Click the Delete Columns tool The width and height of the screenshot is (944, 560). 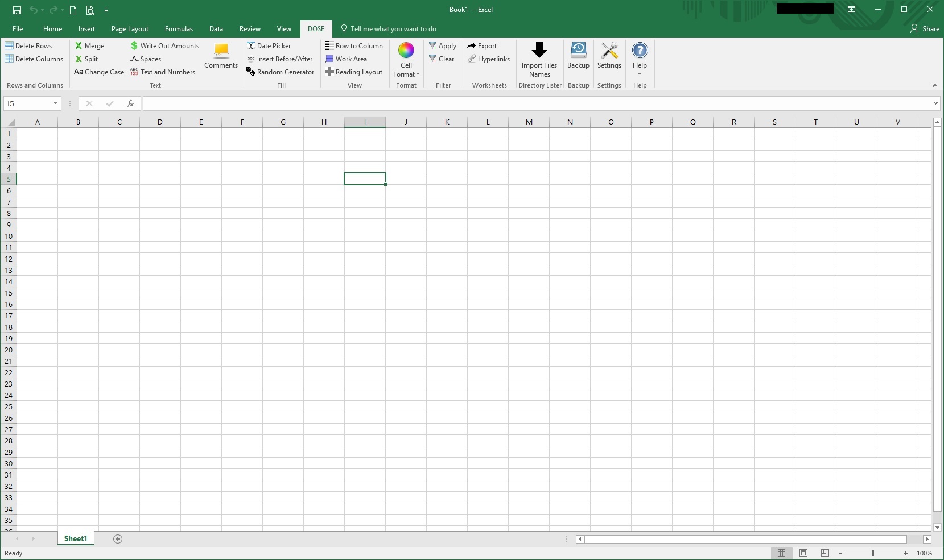coord(34,59)
